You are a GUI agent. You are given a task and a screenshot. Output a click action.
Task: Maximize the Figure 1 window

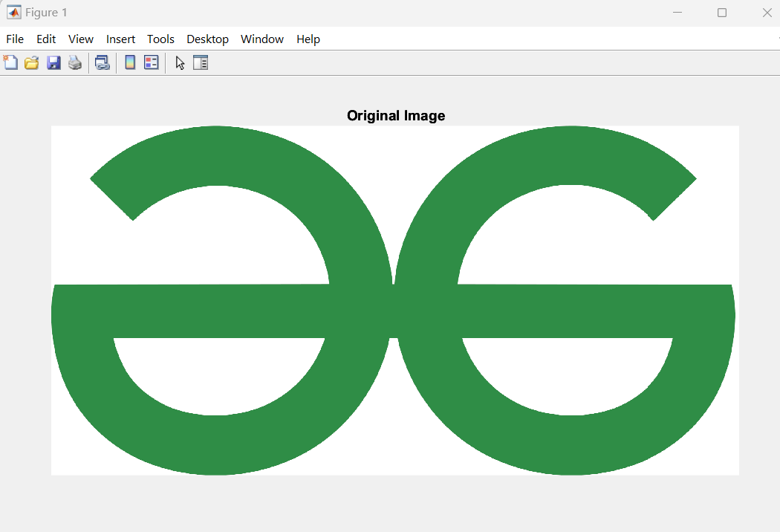pyautogui.click(x=722, y=13)
